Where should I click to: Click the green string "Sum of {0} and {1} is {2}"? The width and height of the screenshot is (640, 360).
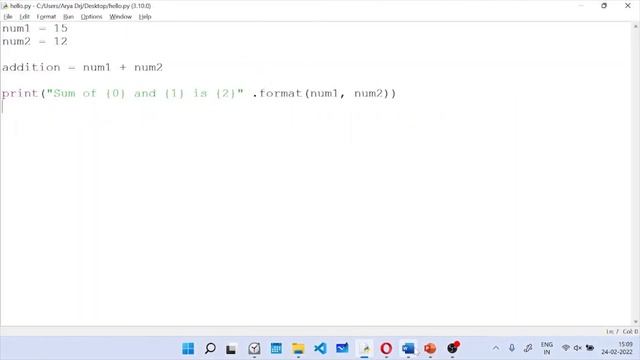pyautogui.click(x=145, y=93)
